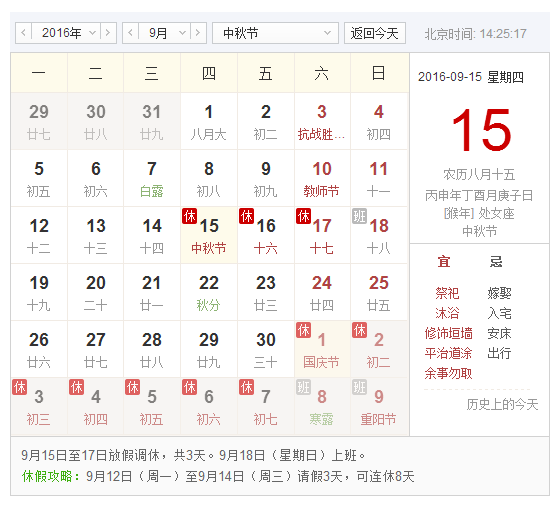
Task: Select October 2 初二 holiday cell
Action: click(379, 349)
